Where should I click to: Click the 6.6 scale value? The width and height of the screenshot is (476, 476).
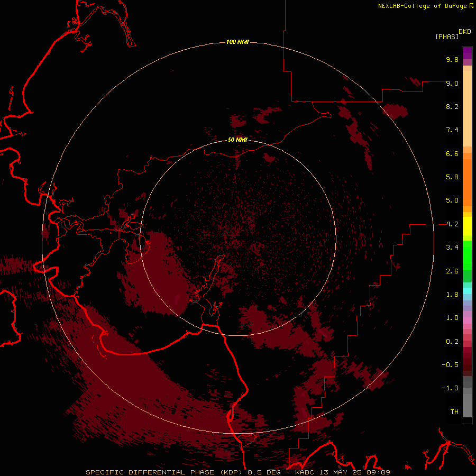click(452, 153)
